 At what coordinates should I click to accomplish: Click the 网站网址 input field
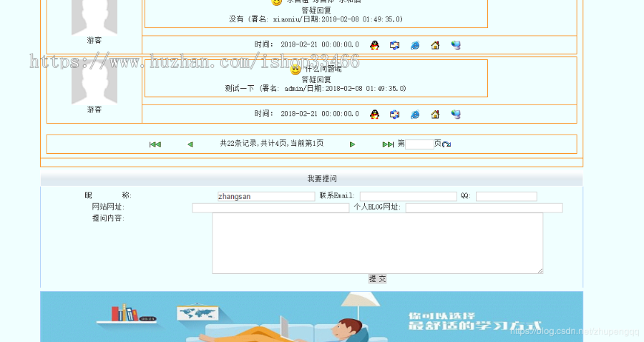point(270,207)
